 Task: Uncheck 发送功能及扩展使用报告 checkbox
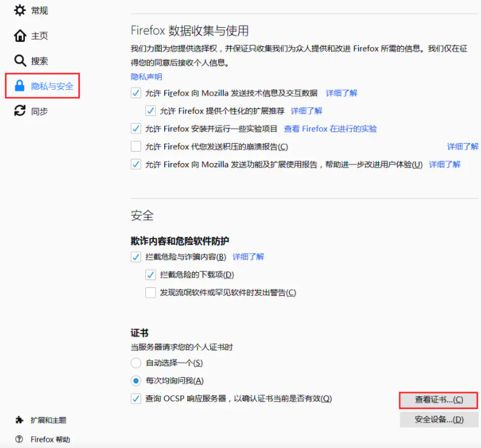pyautogui.click(x=136, y=164)
